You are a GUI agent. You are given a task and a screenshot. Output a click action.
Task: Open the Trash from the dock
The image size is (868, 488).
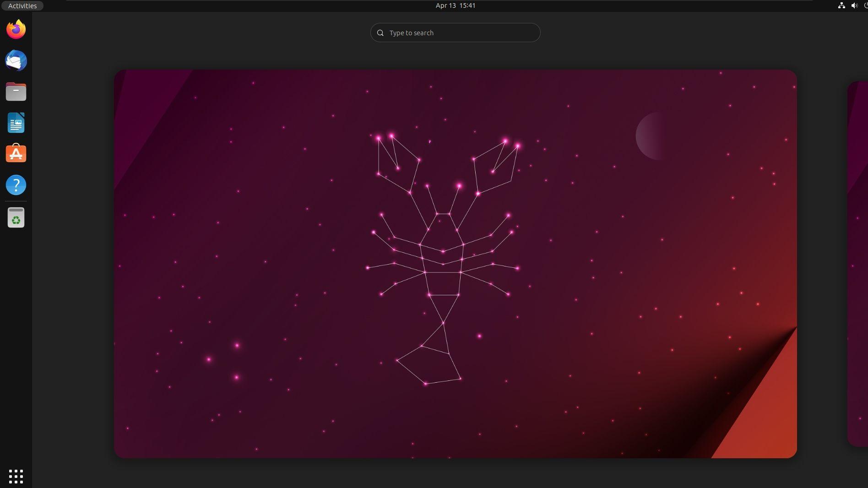(x=16, y=217)
